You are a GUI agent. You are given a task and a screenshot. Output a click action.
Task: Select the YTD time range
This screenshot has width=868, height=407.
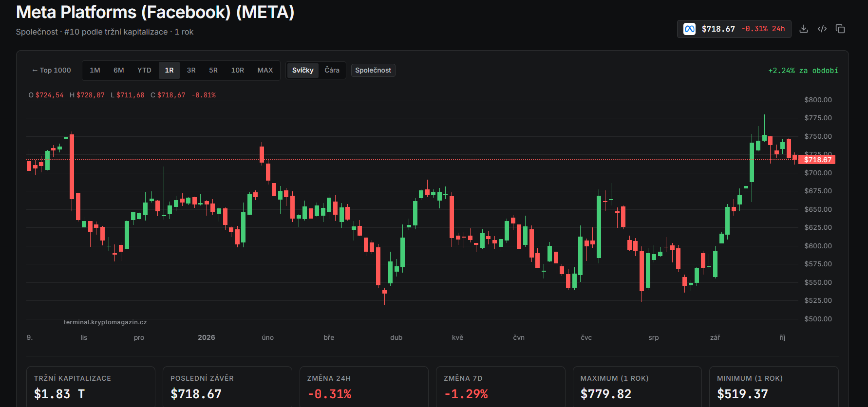[x=144, y=70]
